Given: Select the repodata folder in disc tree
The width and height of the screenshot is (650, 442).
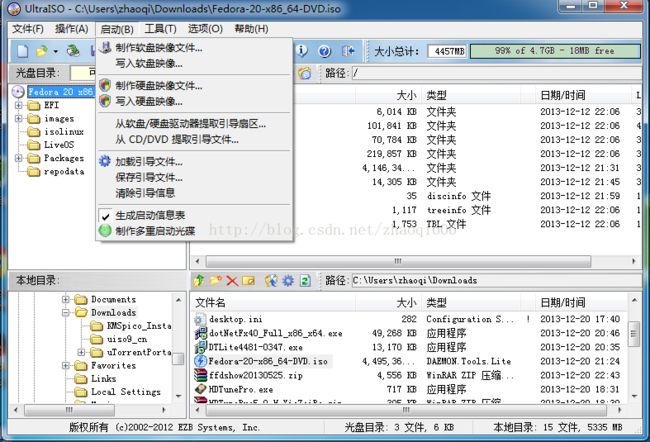Looking at the screenshot, I should click(x=64, y=172).
